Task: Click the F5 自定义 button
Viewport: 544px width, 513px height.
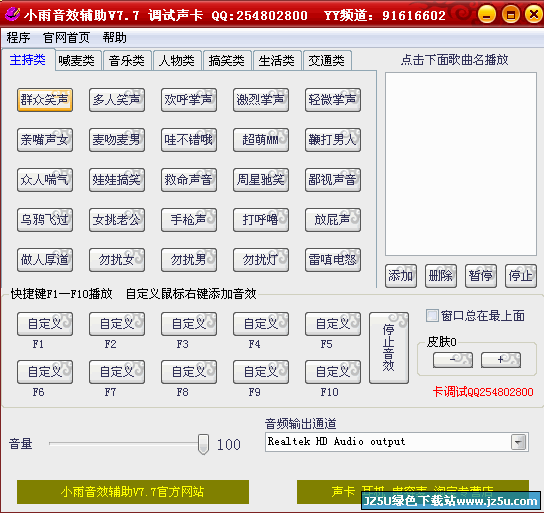Action: coord(333,324)
